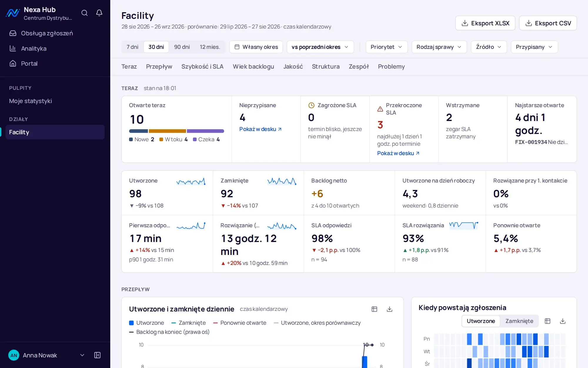Go to the Przepływ tab
Screen dimensions: 588x368
pos(159,67)
